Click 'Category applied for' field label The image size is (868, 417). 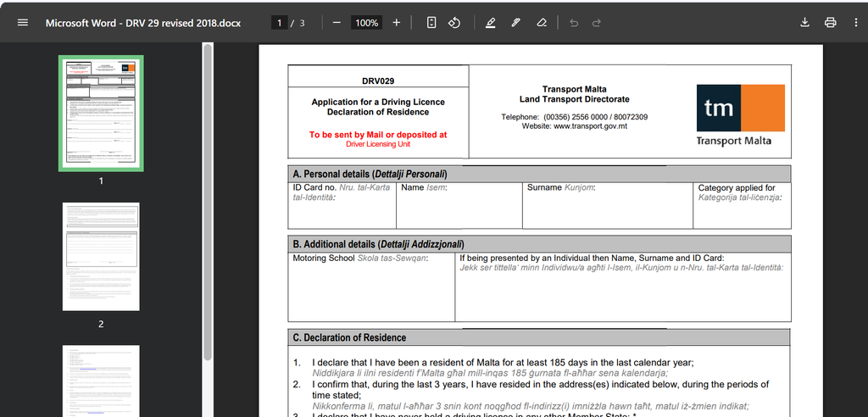pos(737,187)
